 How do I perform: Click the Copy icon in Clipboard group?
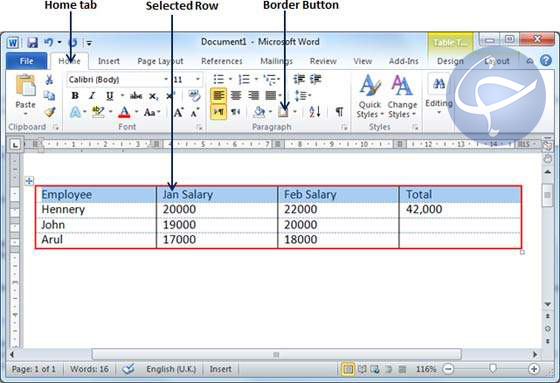pos(49,96)
